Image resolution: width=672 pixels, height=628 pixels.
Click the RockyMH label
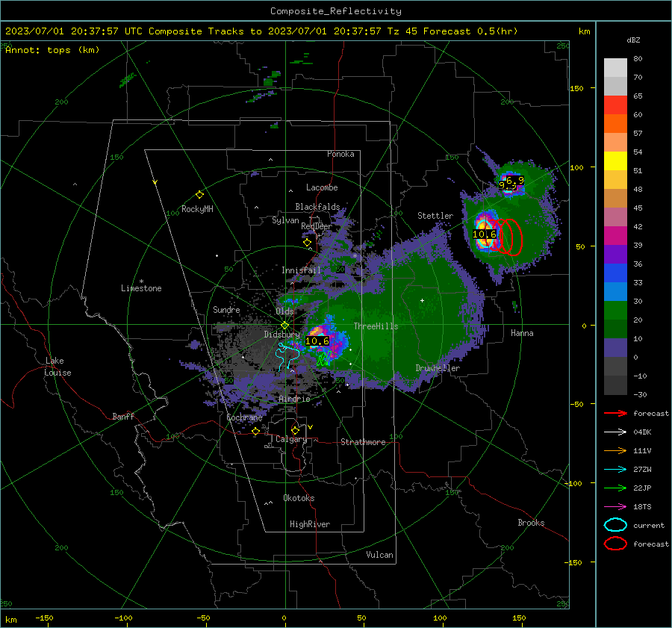pyautogui.click(x=197, y=209)
